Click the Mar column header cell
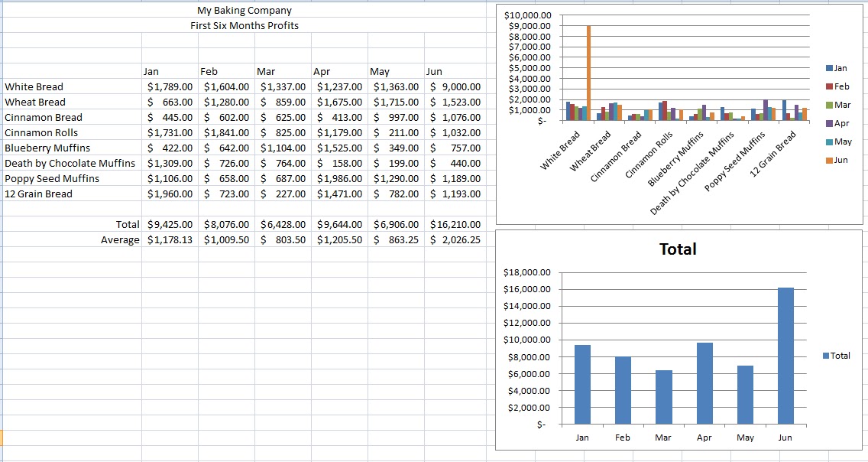 (283, 71)
